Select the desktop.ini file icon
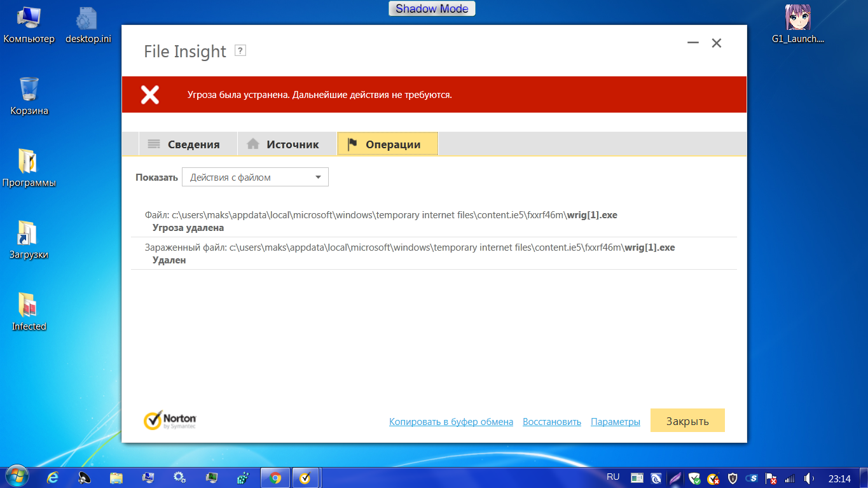Image resolution: width=868 pixels, height=488 pixels. (88, 25)
